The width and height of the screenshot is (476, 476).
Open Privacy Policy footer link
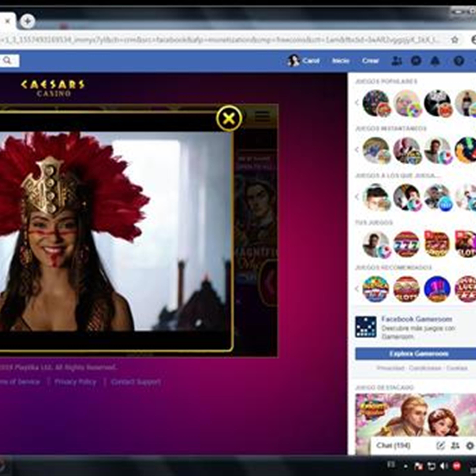pos(75,382)
